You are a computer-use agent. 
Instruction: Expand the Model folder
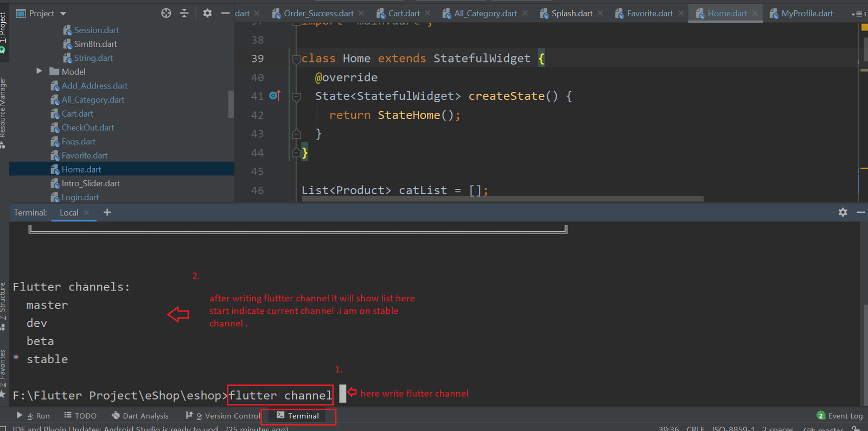(x=39, y=71)
